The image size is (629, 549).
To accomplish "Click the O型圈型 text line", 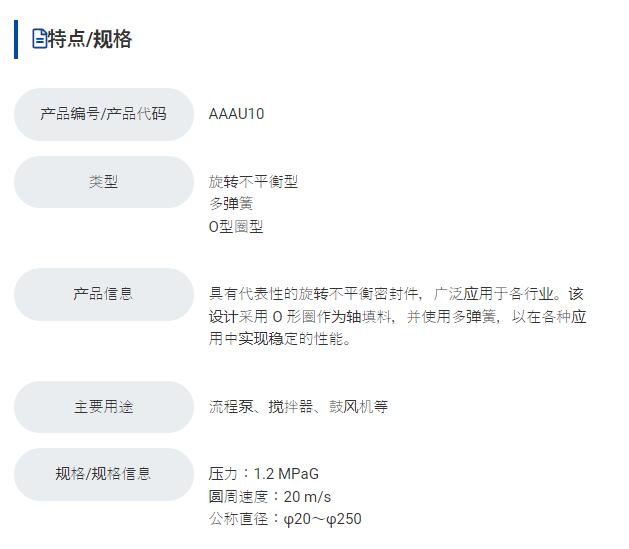I will tap(236, 227).
